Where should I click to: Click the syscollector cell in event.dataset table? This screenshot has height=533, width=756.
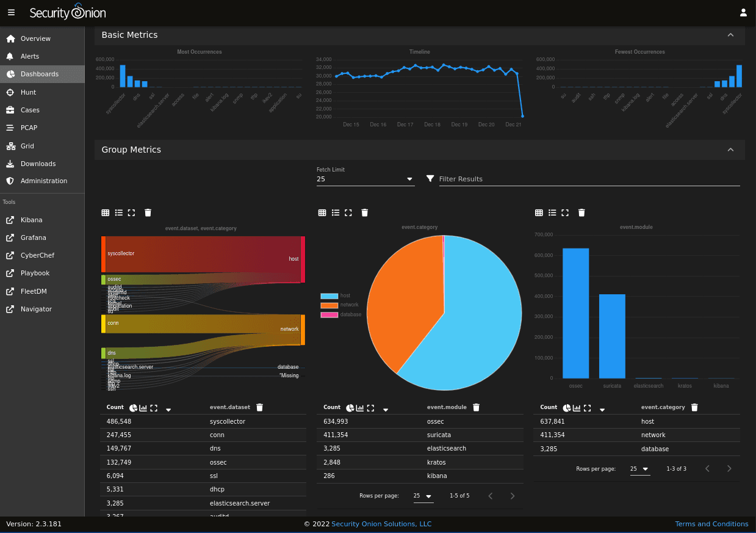(228, 421)
